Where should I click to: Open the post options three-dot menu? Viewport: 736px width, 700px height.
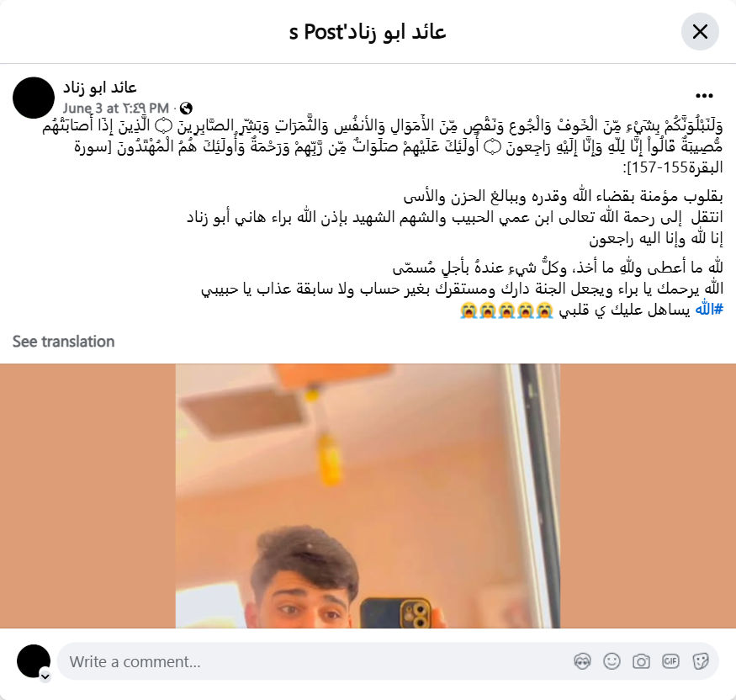click(x=704, y=96)
